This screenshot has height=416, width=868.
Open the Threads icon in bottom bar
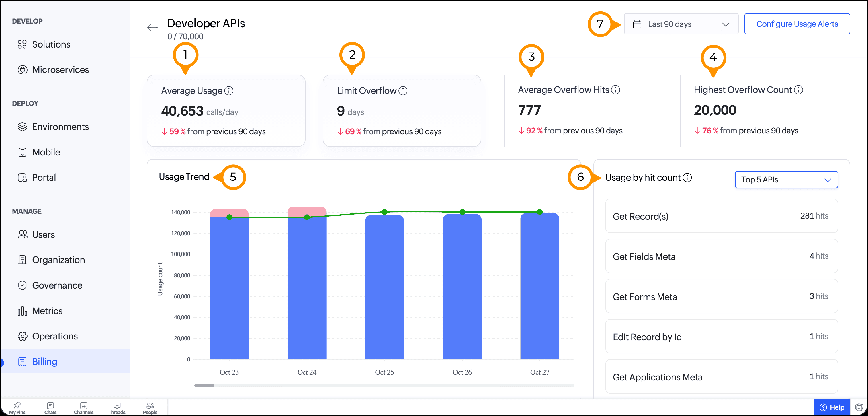coord(117,407)
